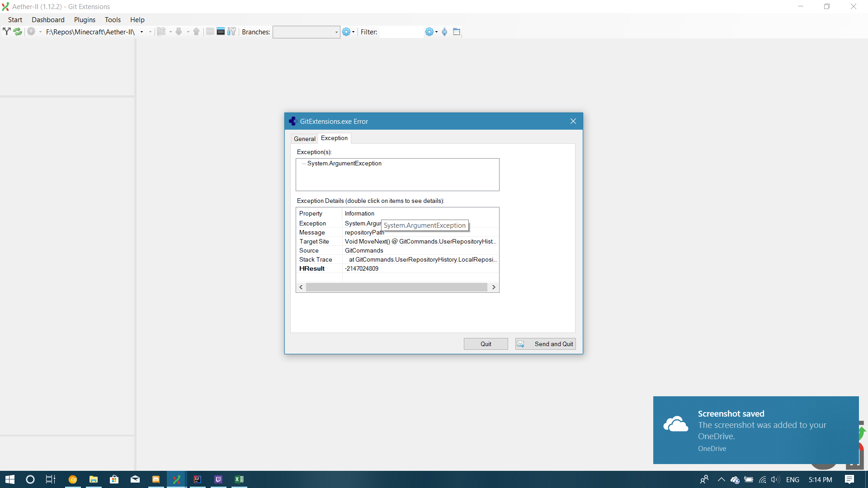868x488 pixels.
Task: Select the checkout branch icon
Action: [x=6, y=32]
